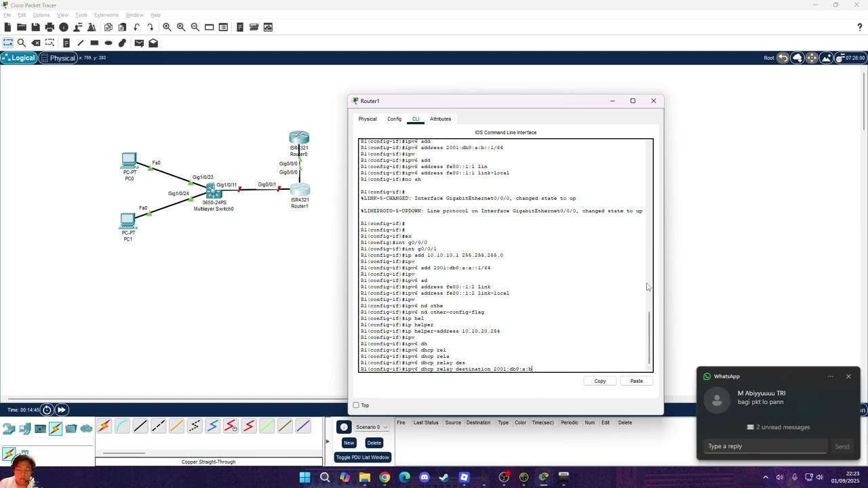Click the connection types horizontal scrollbar
Screen dimensions: 868x488
pos(123,453)
